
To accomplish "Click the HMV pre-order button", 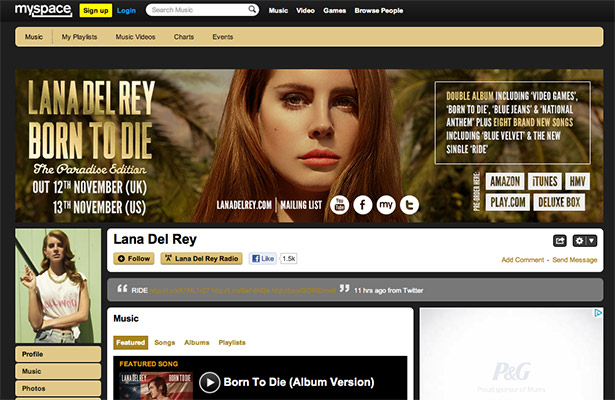I will tap(577, 182).
